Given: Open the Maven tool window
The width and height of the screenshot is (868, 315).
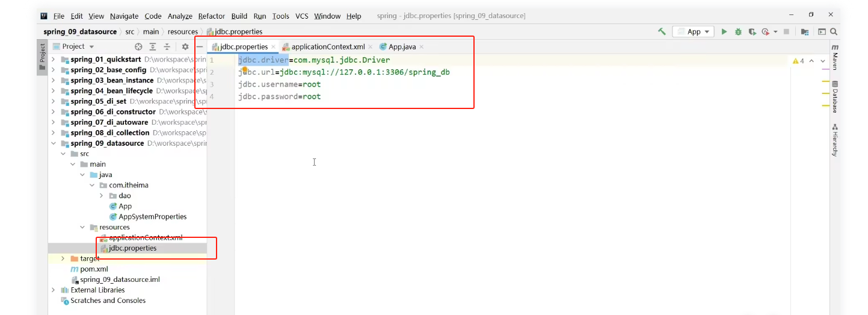Looking at the screenshot, I should [x=835, y=57].
